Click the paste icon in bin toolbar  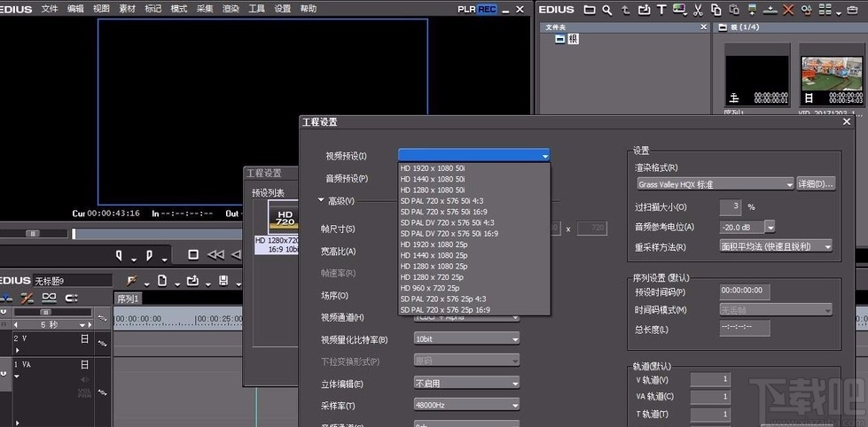click(x=734, y=10)
